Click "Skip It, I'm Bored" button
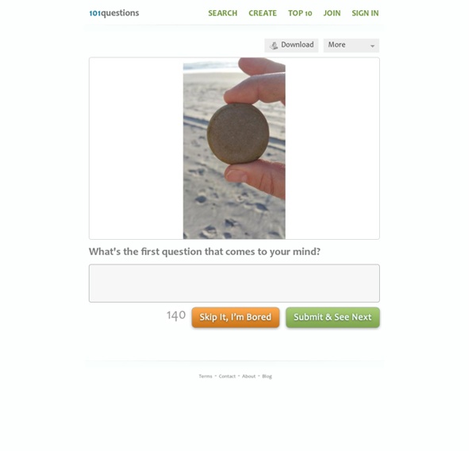The width and height of the screenshot is (476, 451). (x=236, y=318)
